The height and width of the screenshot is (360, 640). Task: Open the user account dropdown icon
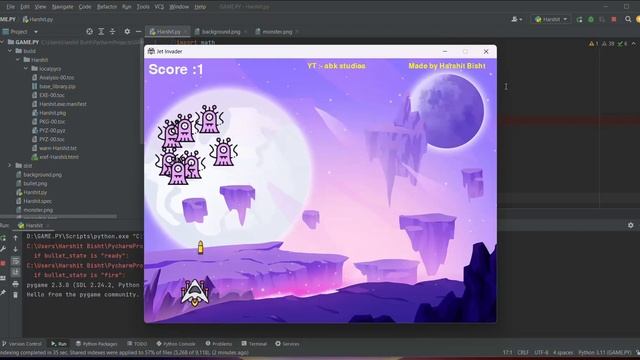(x=516, y=19)
